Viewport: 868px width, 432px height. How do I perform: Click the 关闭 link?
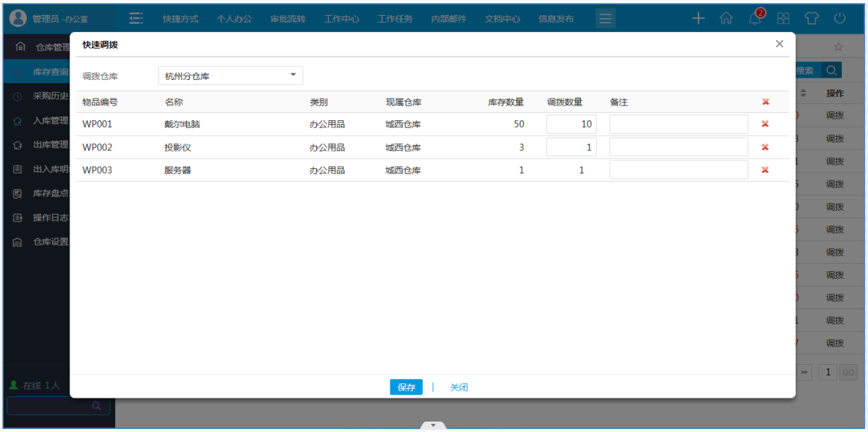point(459,387)
